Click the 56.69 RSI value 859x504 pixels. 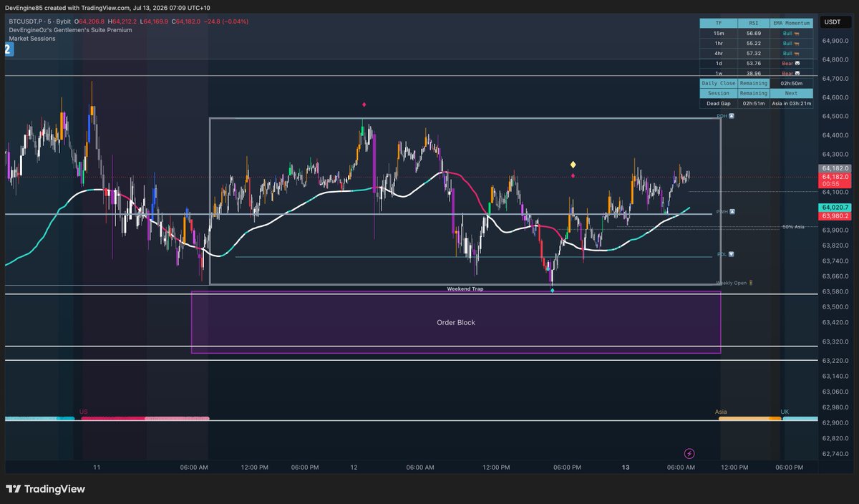coord(753,33)
